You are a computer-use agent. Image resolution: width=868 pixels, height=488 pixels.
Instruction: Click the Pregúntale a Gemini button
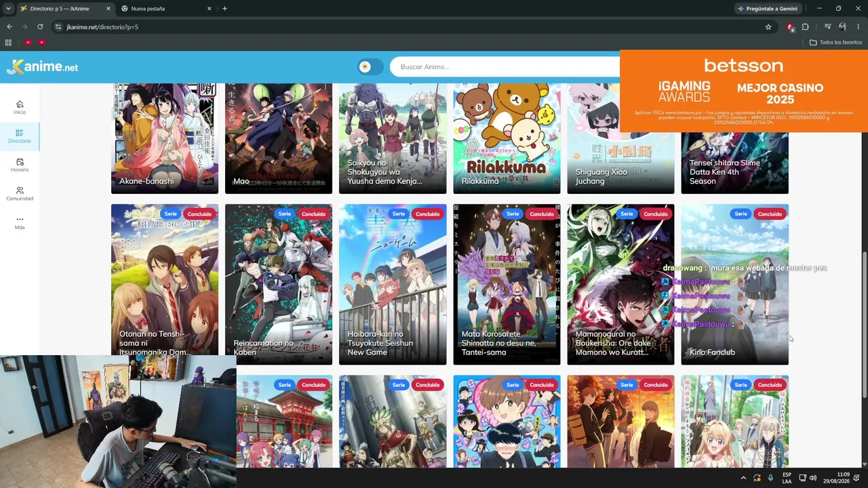coord(767,8)
